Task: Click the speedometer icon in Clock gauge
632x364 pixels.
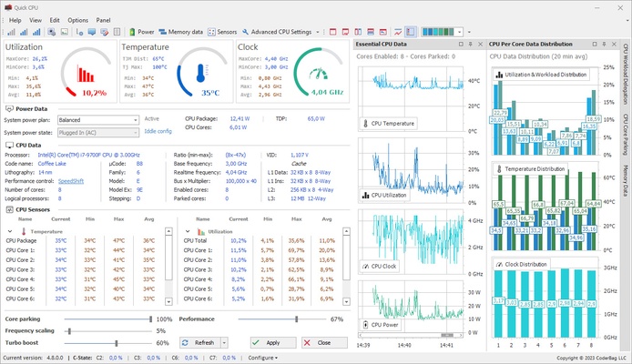Action: (x=319, y=74)
